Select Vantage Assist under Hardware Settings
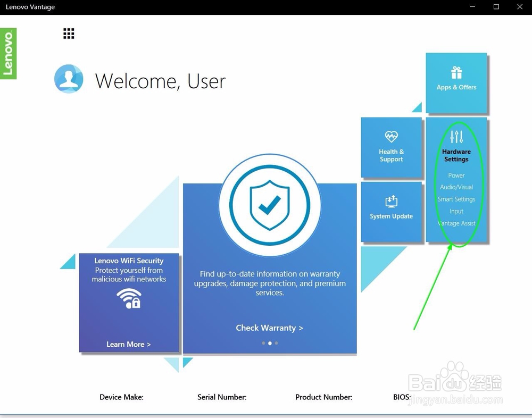 tap(456, 223)
